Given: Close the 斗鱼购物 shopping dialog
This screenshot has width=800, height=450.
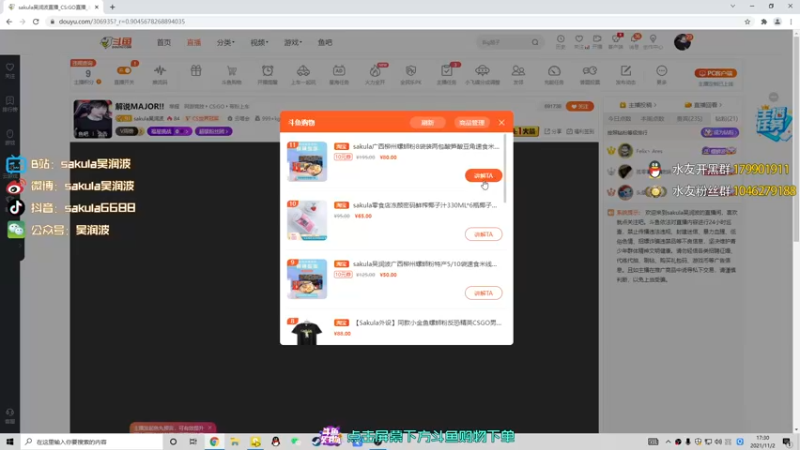Looking at the screenshot, I should pos(502,122).
